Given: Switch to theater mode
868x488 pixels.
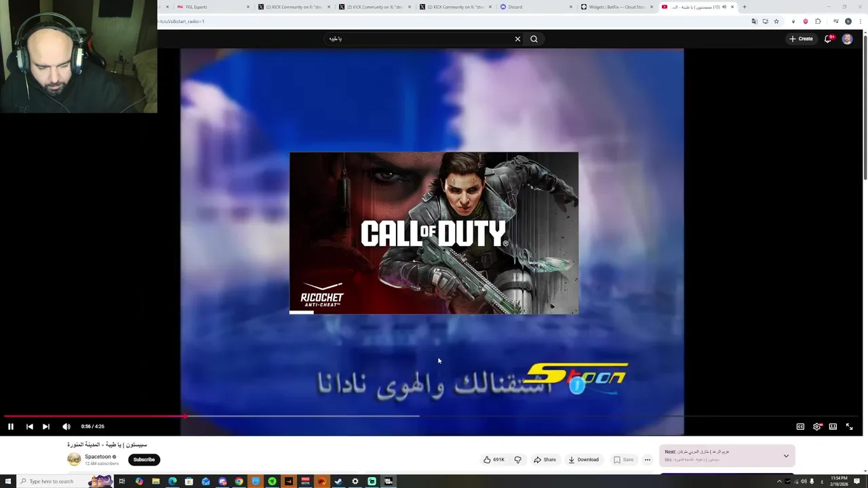Looking at the screenshot, I should pos(833,426).
